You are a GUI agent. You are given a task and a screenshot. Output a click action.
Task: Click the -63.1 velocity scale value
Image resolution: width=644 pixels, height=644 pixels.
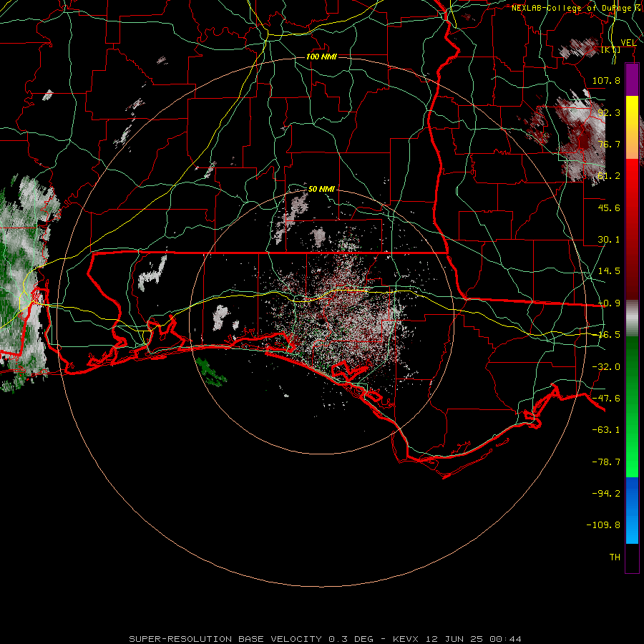pos(606,430)
